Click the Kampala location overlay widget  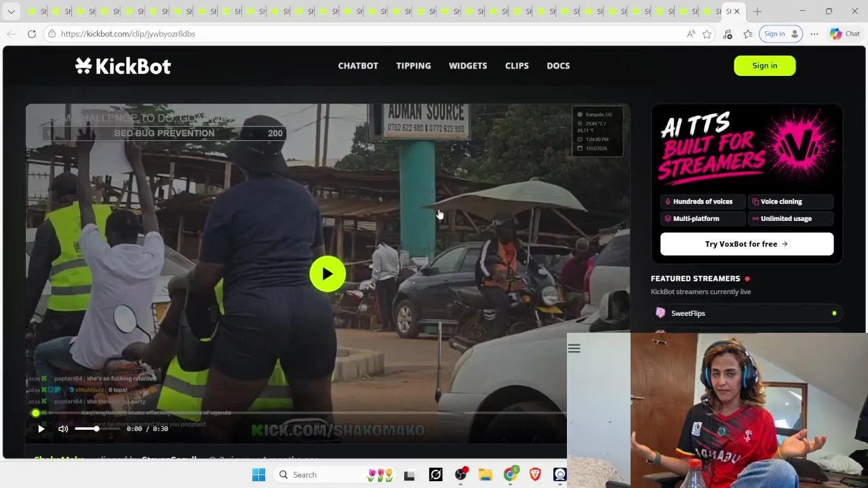(x=597, y=131)
